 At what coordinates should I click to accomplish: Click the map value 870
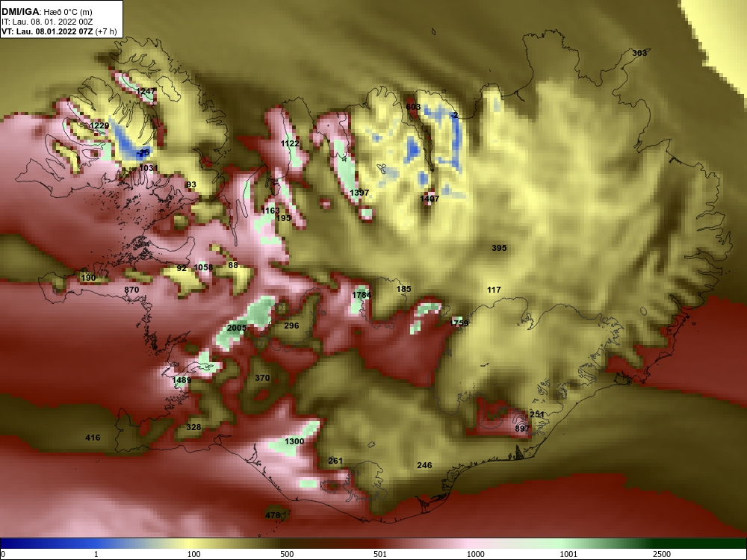pyautogui.click(x=131, y=290)
